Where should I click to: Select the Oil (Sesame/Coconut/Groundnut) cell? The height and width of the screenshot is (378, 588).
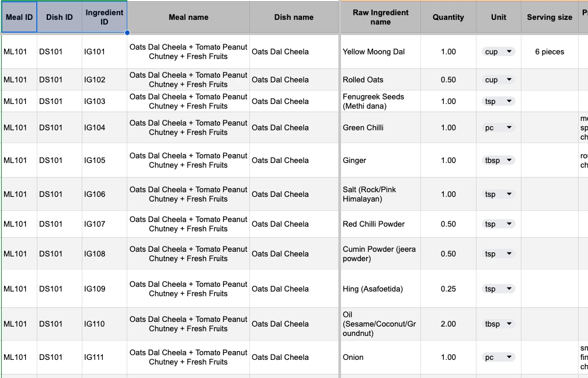(x=381, y=324)
